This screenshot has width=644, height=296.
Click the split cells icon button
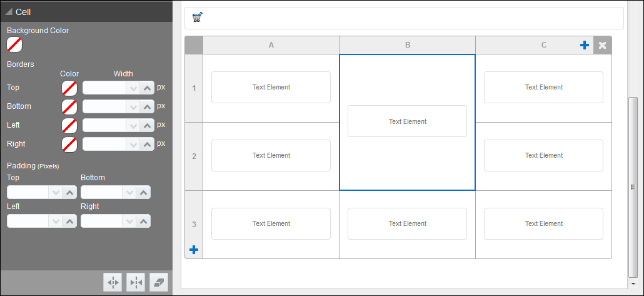pos(113,283)
